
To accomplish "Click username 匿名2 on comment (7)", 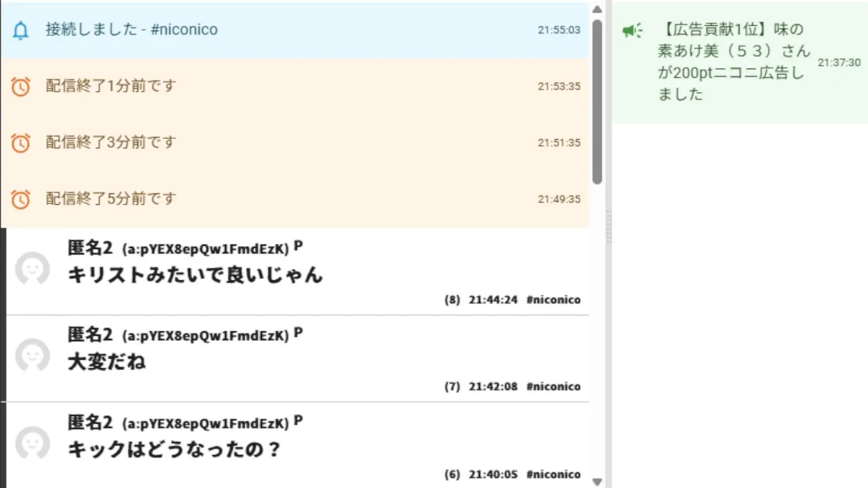I will pos(90,335).
